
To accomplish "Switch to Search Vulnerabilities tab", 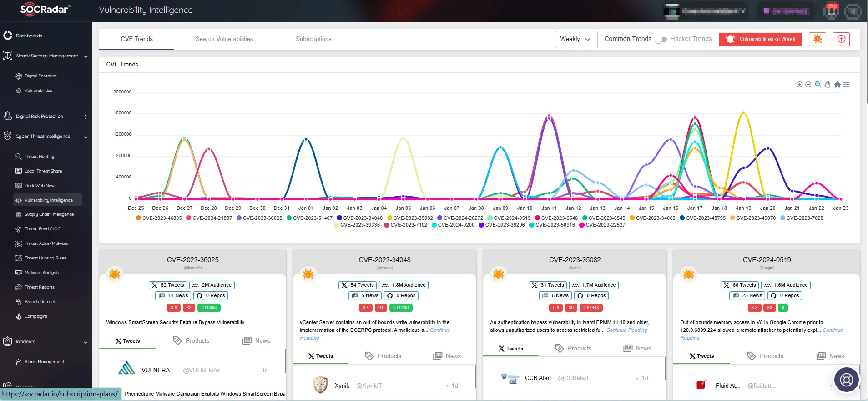I will pos(224,39).
